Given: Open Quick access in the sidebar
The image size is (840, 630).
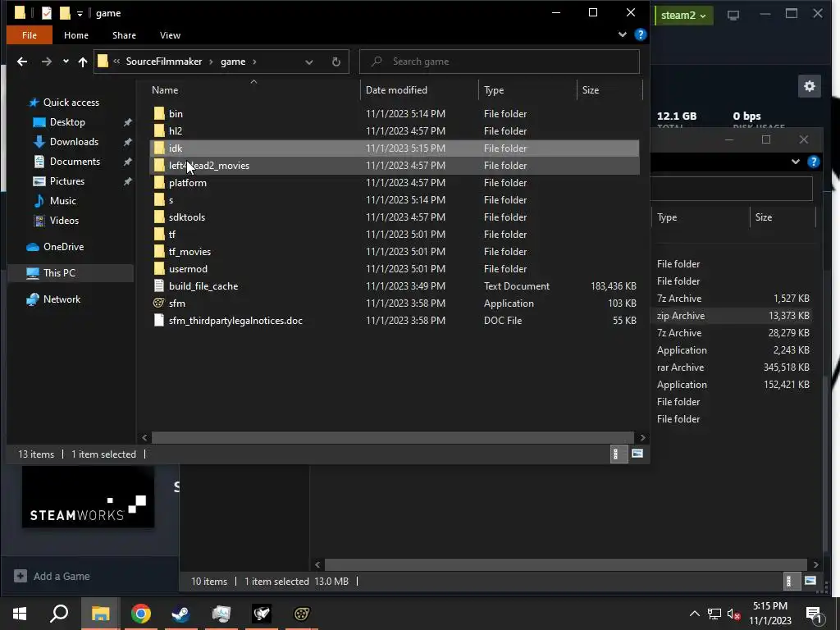Looking at the screenshot, I should coord(71,103).
